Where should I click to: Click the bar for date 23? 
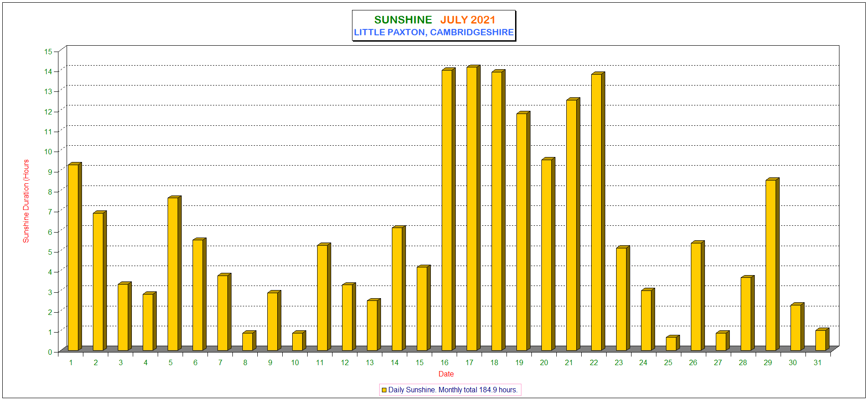point(623,298)
